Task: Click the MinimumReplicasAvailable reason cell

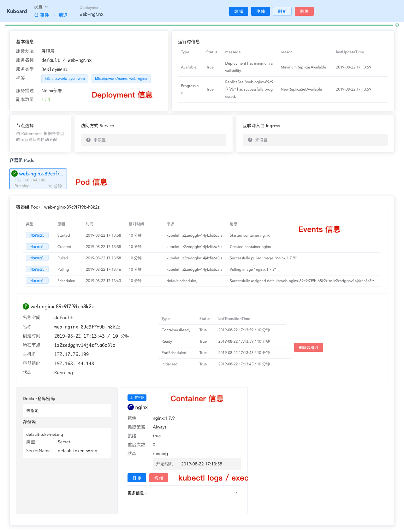Action: point(303,67)
